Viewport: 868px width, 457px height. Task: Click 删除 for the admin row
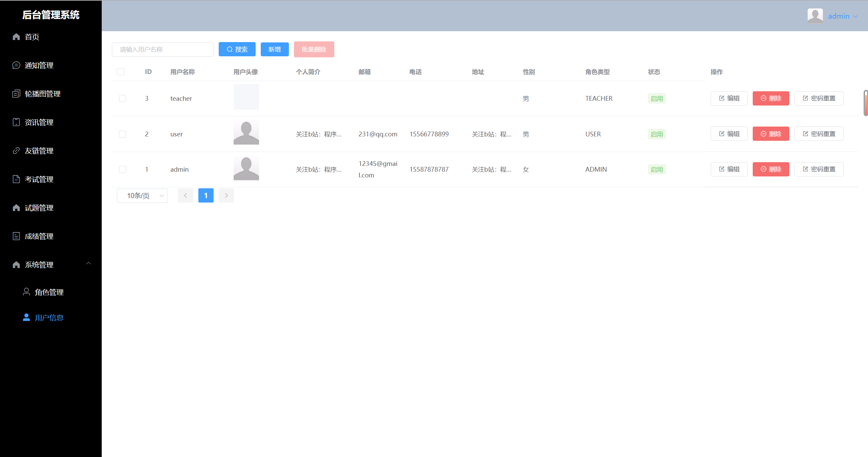[771, 169]
